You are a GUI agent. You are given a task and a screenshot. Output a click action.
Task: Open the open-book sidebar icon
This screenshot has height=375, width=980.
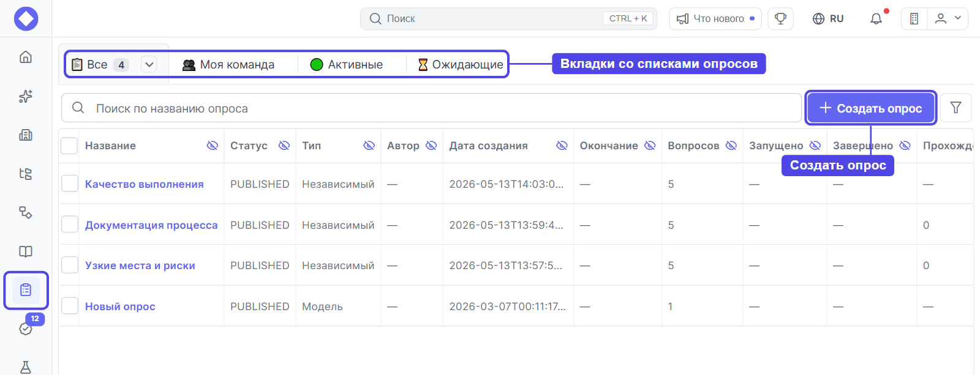click(26, 251)
